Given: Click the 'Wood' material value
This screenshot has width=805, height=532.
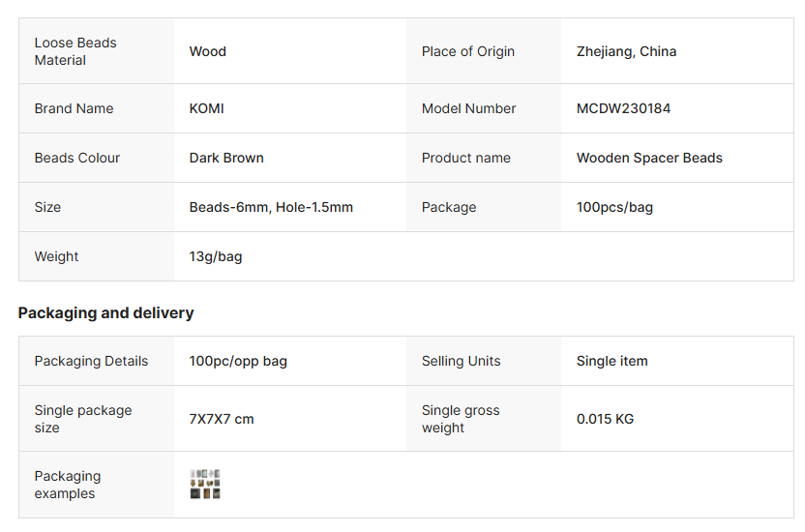Looking at the screenshot, I should (208, 51).
